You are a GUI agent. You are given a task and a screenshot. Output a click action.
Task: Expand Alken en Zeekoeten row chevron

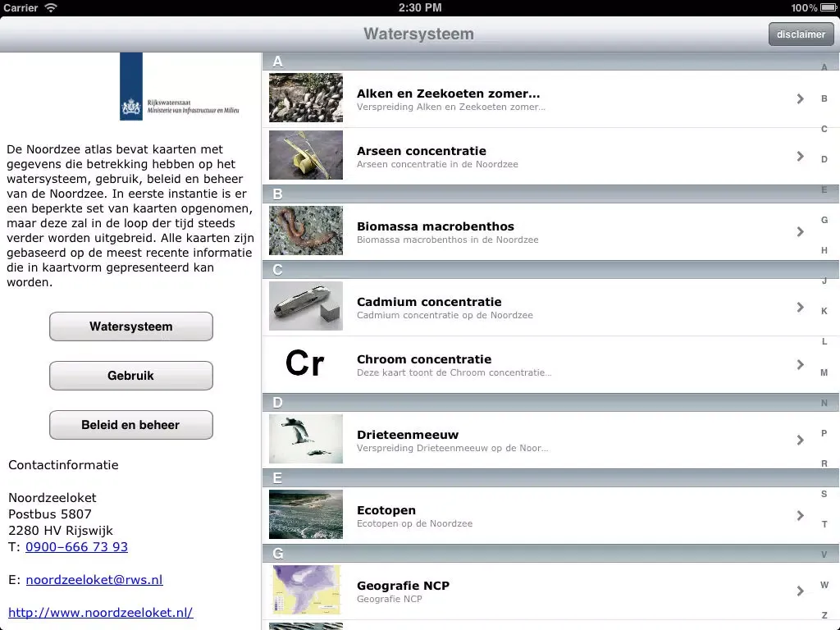click(800, 98)
